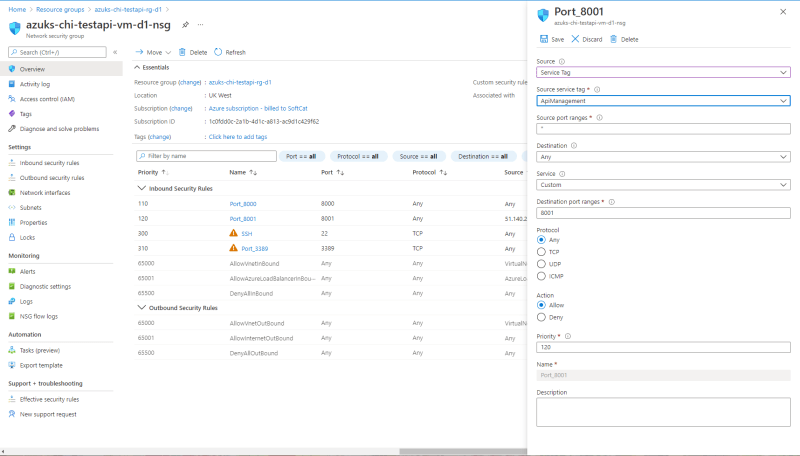Image resolution: width=800 pixels, height=456 pixels.
Task: Click the Destination port ranges field showing 8001
Action: click(x=663, y=213)
